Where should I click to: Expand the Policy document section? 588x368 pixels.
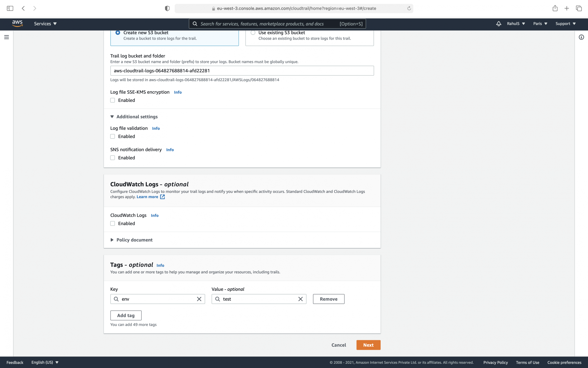(x=131, y=240)
